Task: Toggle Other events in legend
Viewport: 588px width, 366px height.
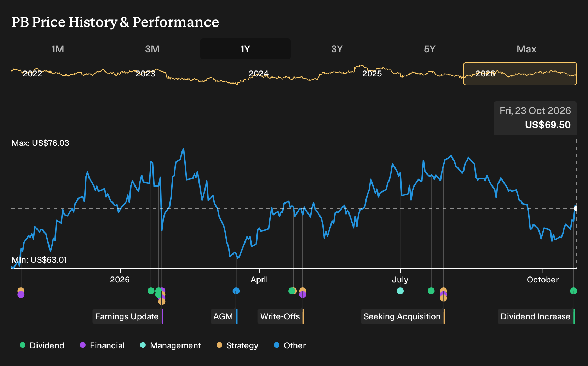Action: [x=290, y=345]
